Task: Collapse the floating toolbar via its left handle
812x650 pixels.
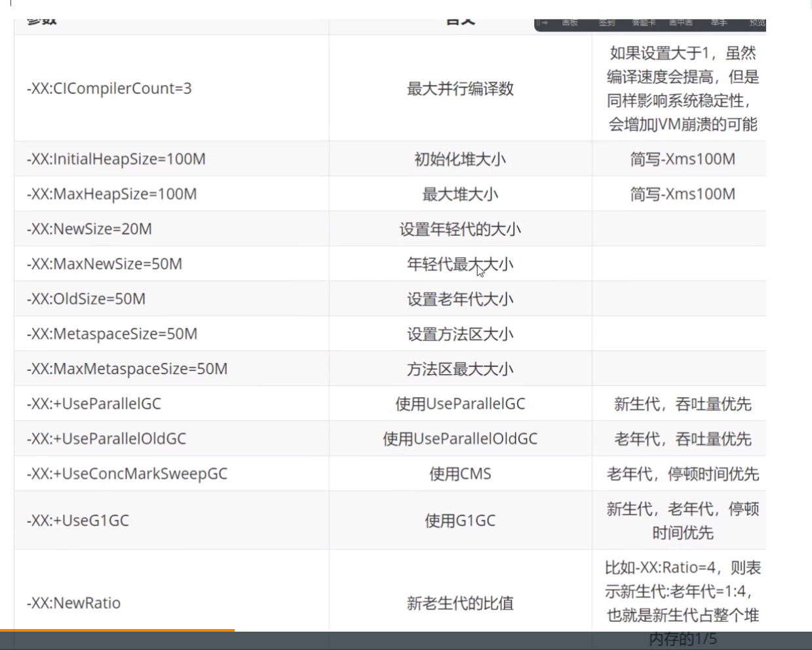Action: click(543, 23)
